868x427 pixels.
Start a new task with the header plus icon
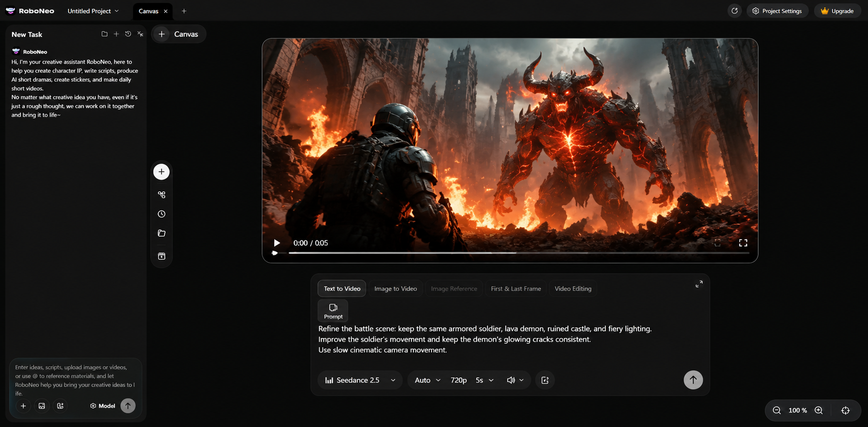coord(116,34)
